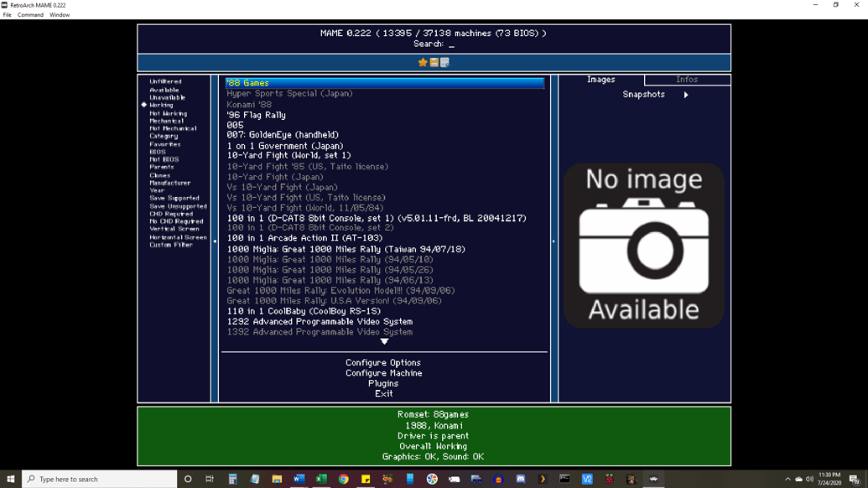Click the favorites star toolbar icon
This screenshot has height=488, width=868.
[x=423, y=63]
